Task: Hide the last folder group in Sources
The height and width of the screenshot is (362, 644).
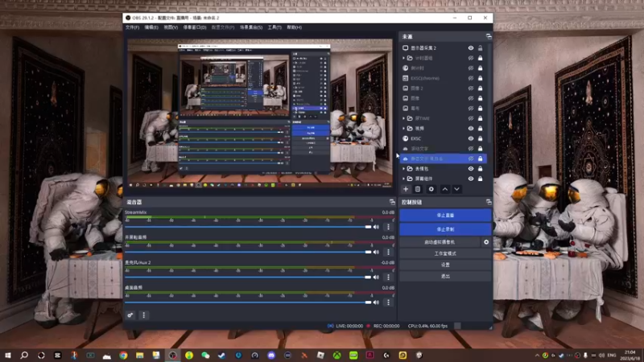Action: (x=471, y=179)
